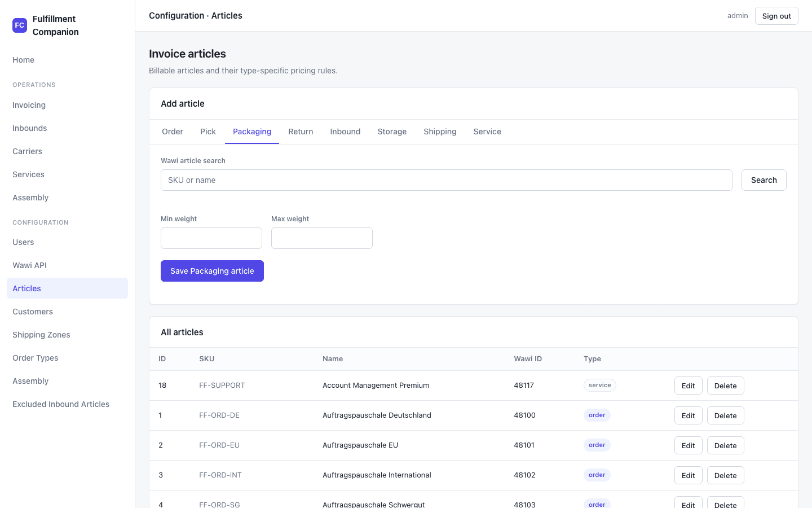Viewport: 812px width, 508px height.
Task: Edit Auftragspauschale Deutschland row
Action: [689, 415]
